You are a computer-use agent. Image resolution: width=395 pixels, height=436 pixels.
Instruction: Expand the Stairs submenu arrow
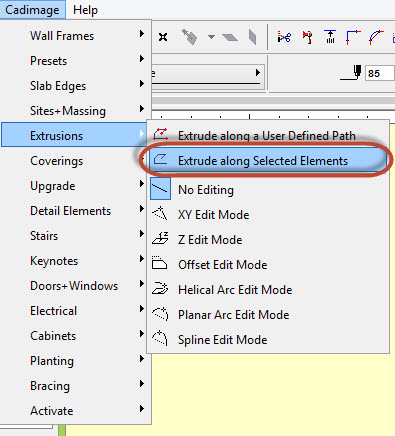[142, 233]
